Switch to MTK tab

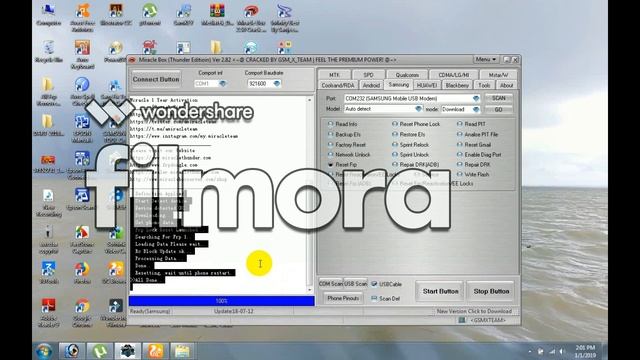point(334,75)
